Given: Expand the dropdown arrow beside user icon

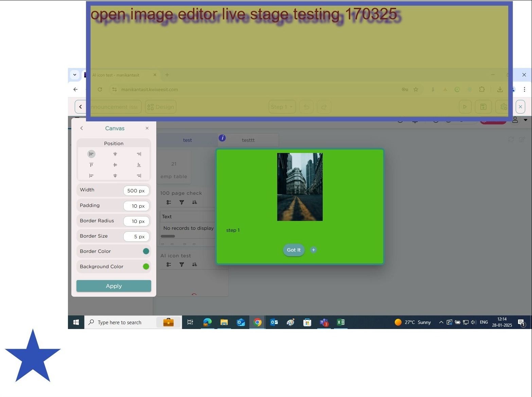Looking at the screenshot, I should (526, 120).
